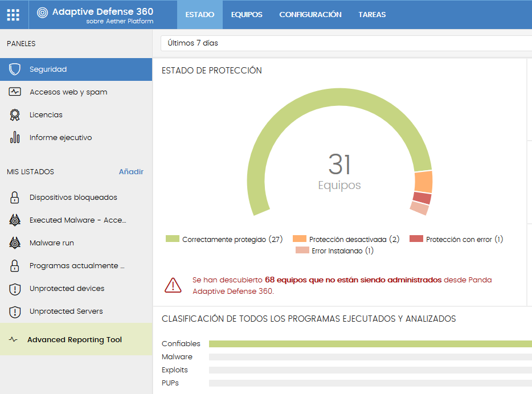Open the Executed Malware - Acce... listing

coord(76,220)
